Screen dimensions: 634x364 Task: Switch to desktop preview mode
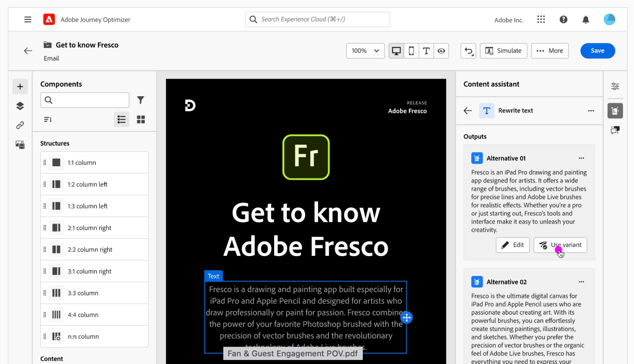(396, 51)
